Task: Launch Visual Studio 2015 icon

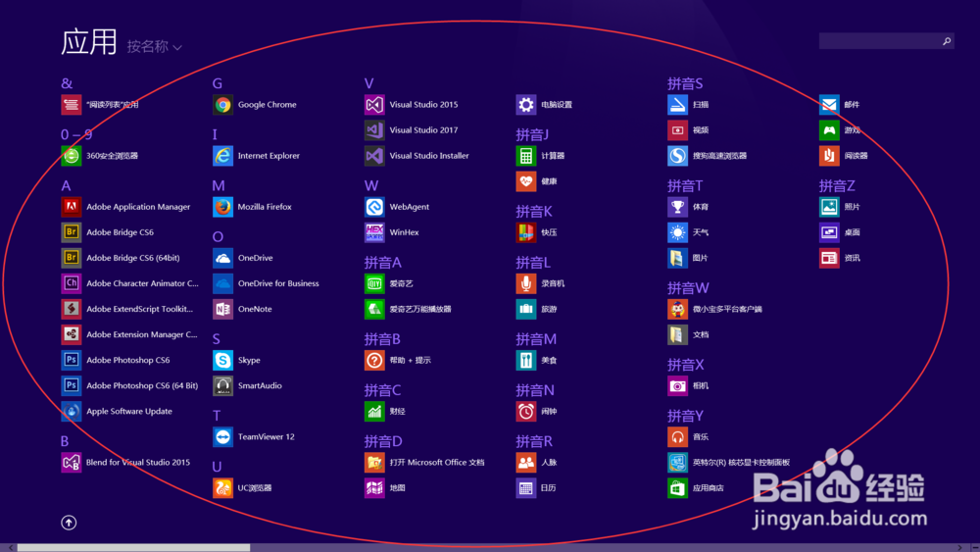Action: pyautogui.click(x=374, y=104)
